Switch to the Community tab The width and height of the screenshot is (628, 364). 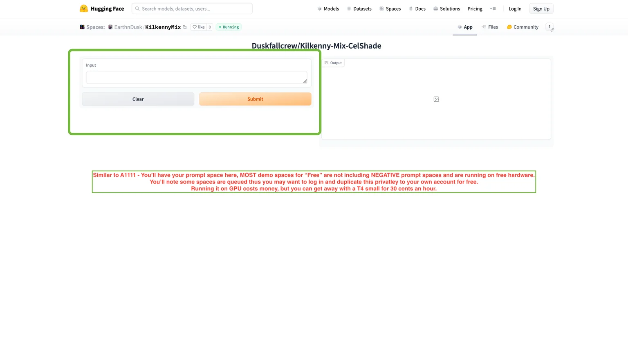click(x=523, y=27)
